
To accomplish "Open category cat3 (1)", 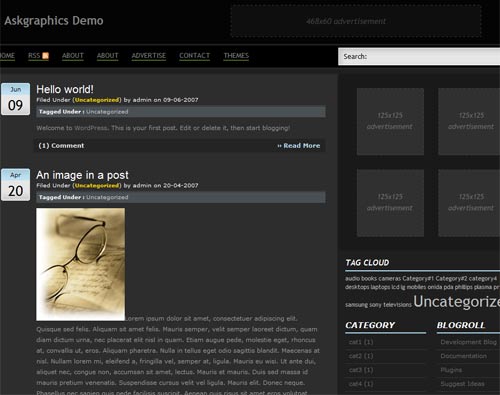I will 361,370.
